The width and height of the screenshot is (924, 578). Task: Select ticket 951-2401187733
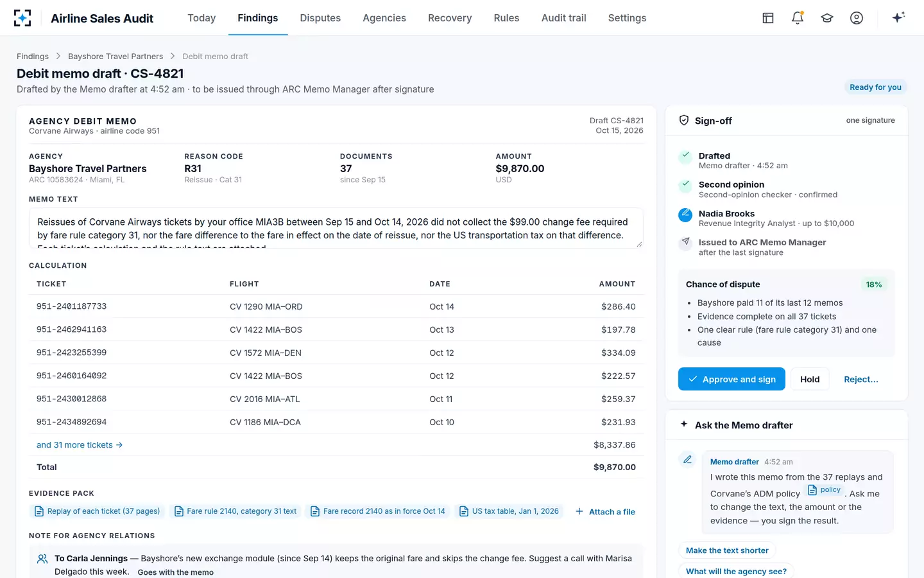pyautogui.click(x=71, y=306)
